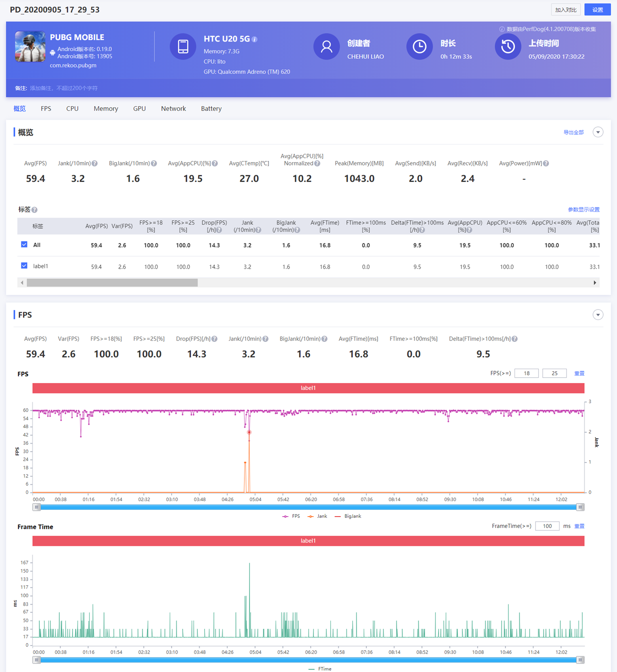Click the 设置 button
The height and width of the screenshot is (672, 617).
597,10
